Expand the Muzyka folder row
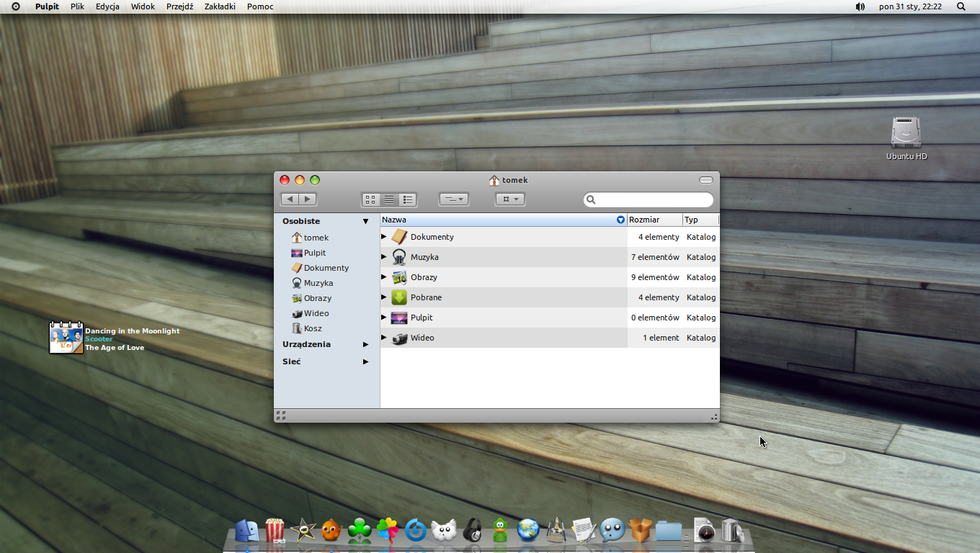This screenshot has height=553, width=980. [384, 257]
